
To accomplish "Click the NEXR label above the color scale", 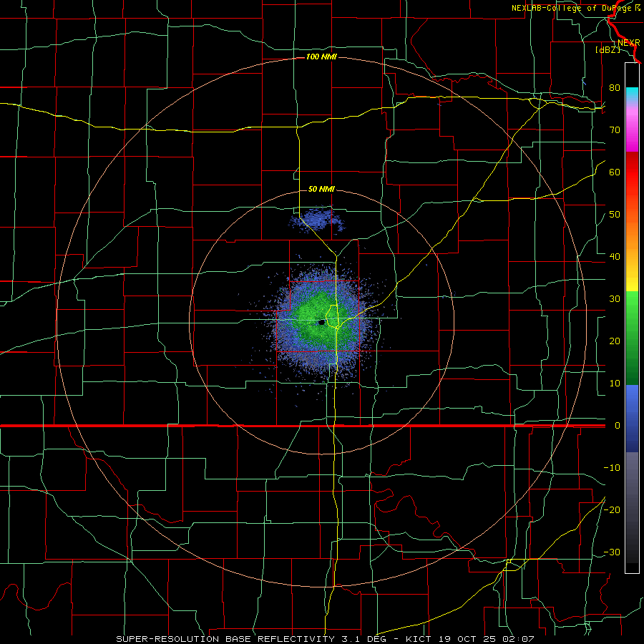I will (628, 43).
